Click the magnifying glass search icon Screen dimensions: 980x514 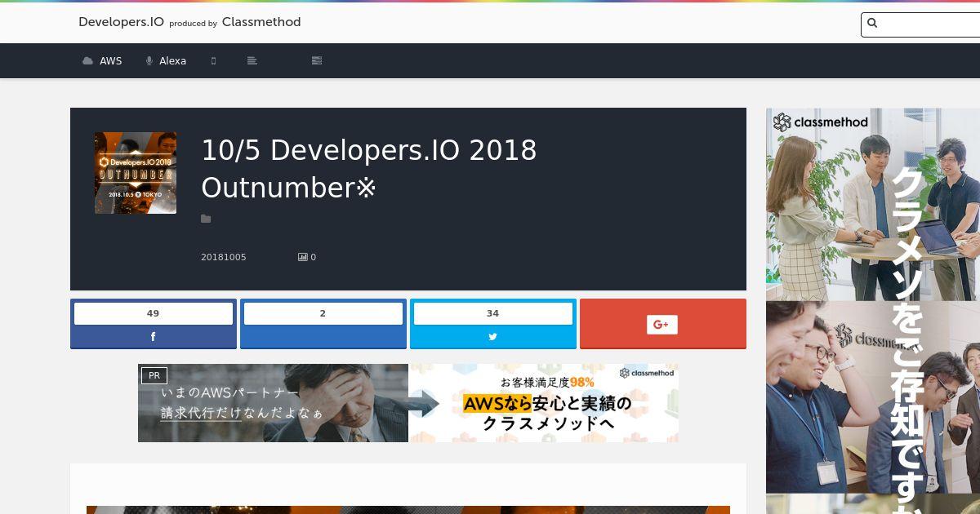click(x=872, y=24)
